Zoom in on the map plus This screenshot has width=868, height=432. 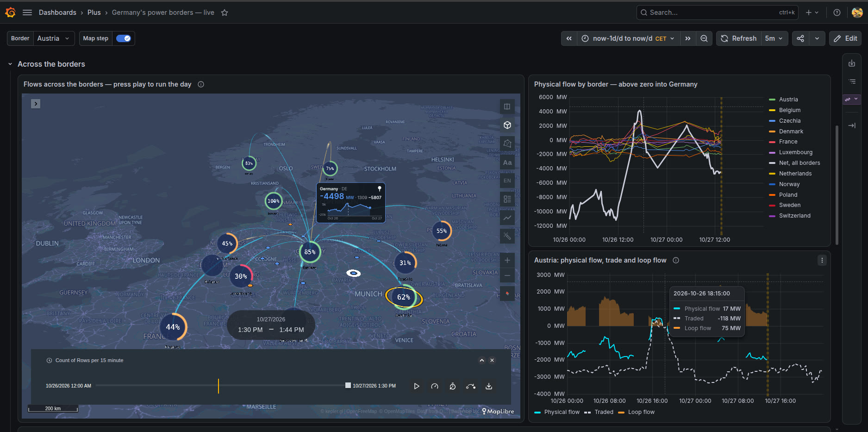click(507, 260)
